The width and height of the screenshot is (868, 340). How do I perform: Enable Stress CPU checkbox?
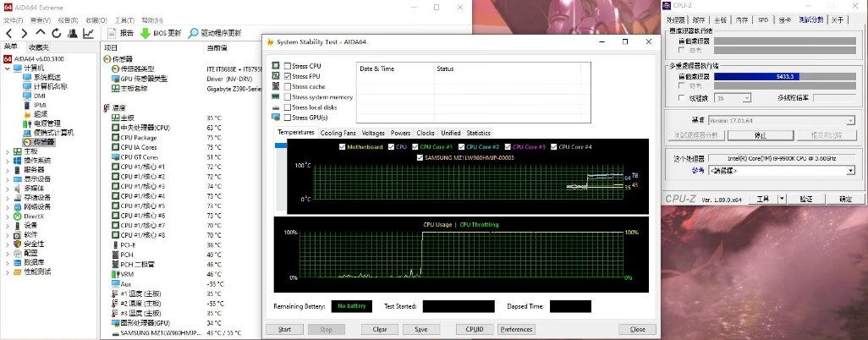point(288,66)
